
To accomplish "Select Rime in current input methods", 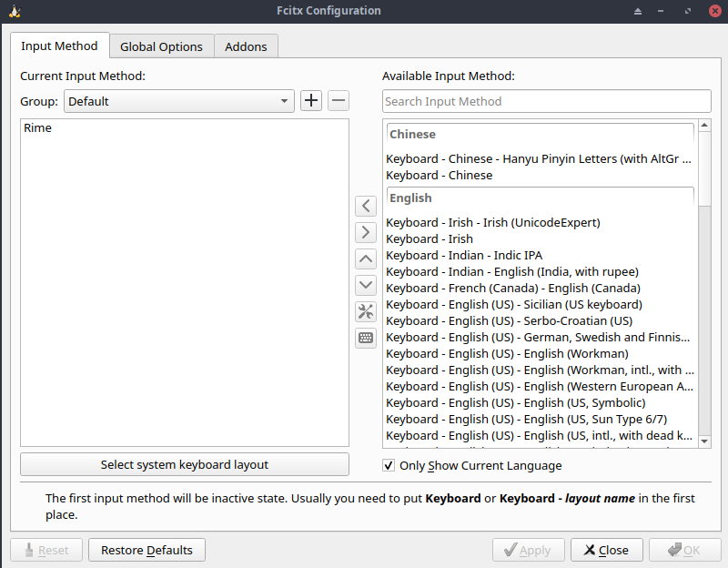I will (x=38, y=128).
